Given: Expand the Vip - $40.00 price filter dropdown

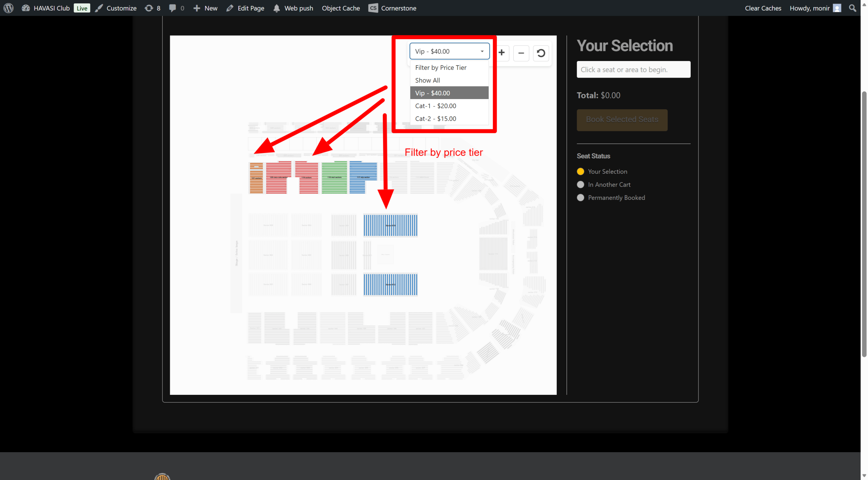Looking at the screenshot, I should pyautogui.click(x=449, y=51).
